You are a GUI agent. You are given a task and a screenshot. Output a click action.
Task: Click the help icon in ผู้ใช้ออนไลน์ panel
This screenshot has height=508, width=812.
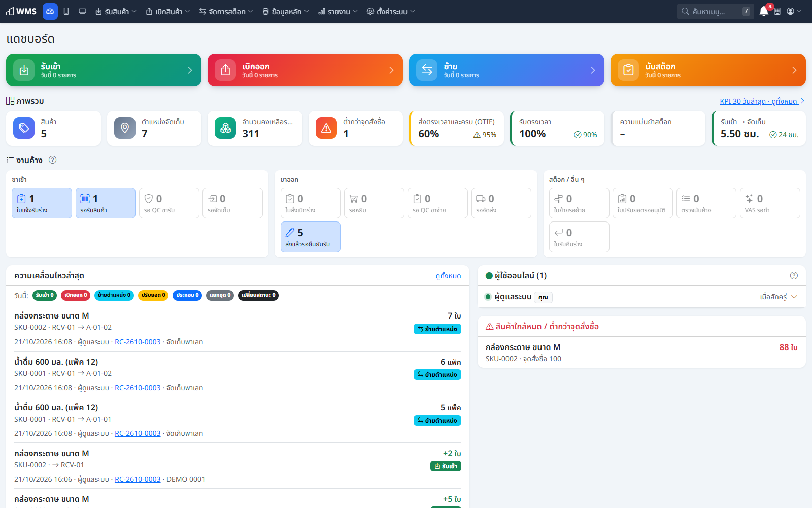coord(794,276)
